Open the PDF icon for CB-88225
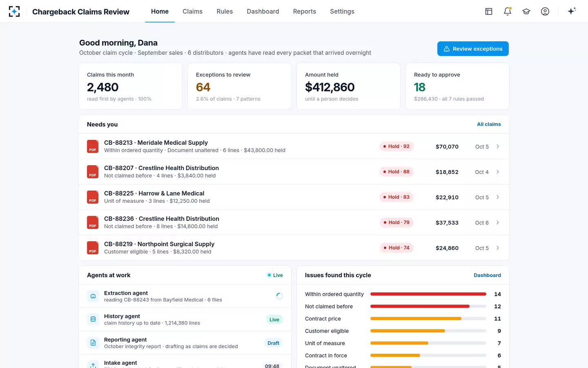Image resolution: width=588 pixels, height=368 pixels. [x=93, y=197]
